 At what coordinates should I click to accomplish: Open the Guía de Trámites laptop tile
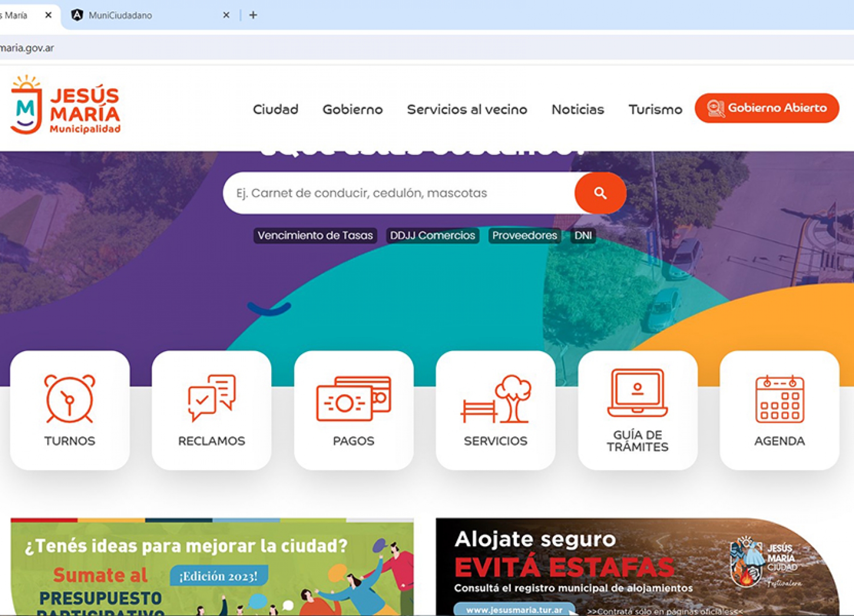[637, 410]
